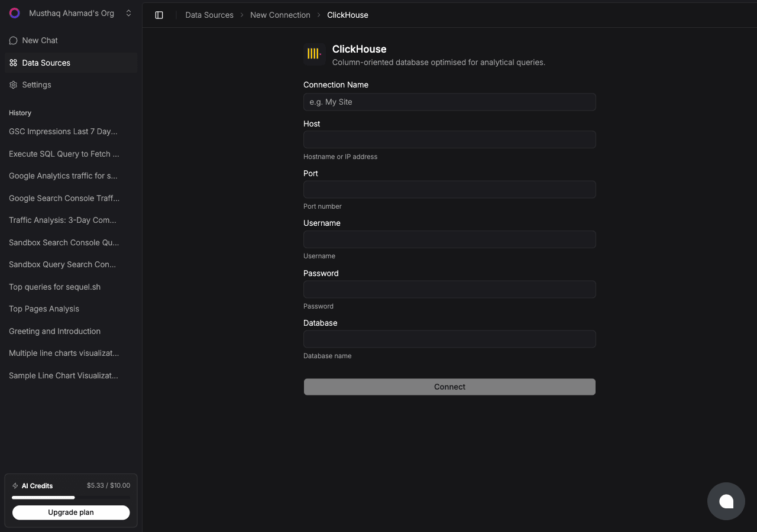Click the organization logo icon
The width and height of the screenshot is (757, 532).
point(15,13)
